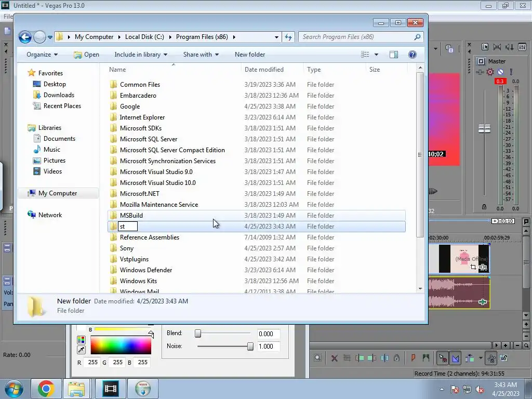Expand the Share with dropdown

tap(201, 55)
